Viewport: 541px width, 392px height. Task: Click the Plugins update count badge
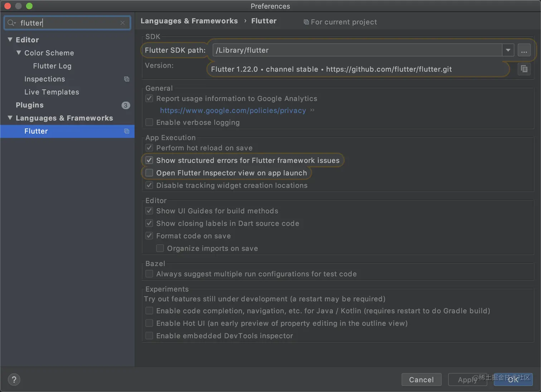126,105
